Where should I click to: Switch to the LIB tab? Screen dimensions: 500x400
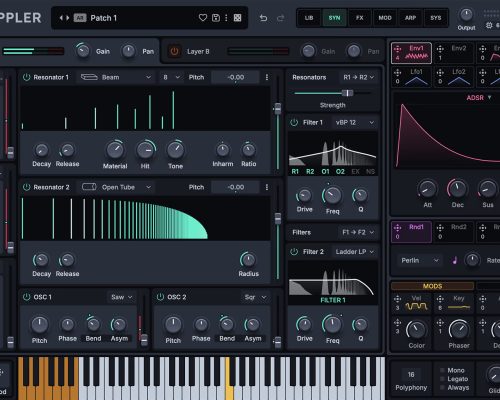pos(309,18)
